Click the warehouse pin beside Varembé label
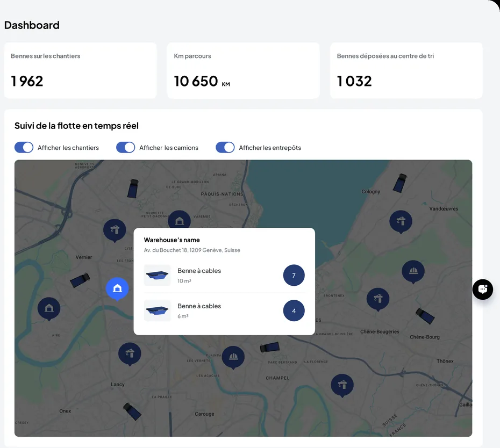The image size is (500, 448). coord(179,220)
